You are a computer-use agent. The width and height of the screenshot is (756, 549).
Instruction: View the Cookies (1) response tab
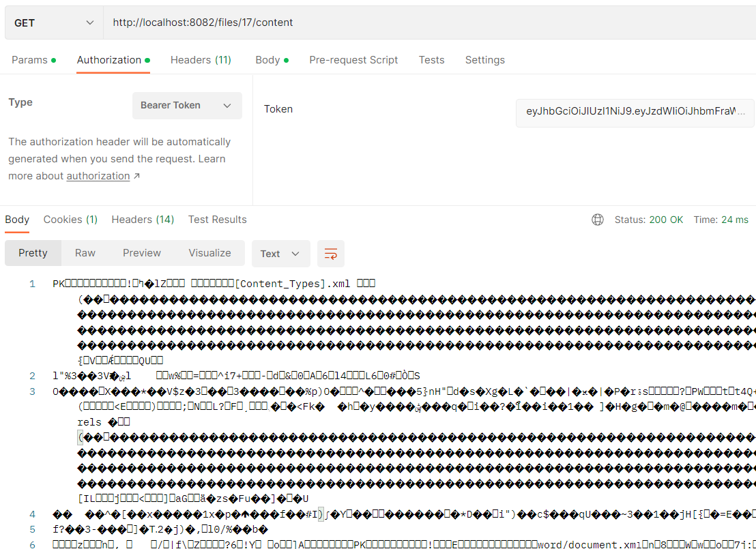tap(70, 220)
